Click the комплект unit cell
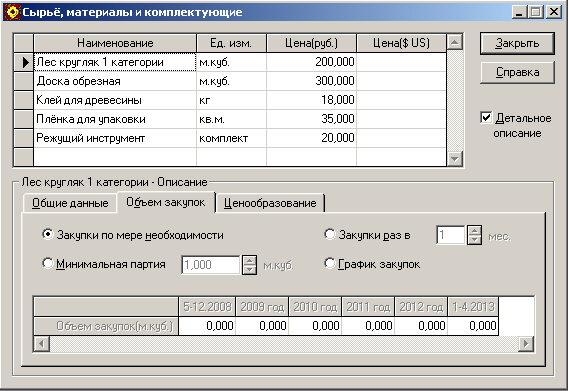The height and width of the screenshot is (391, 568). click(x=231, y=138)
